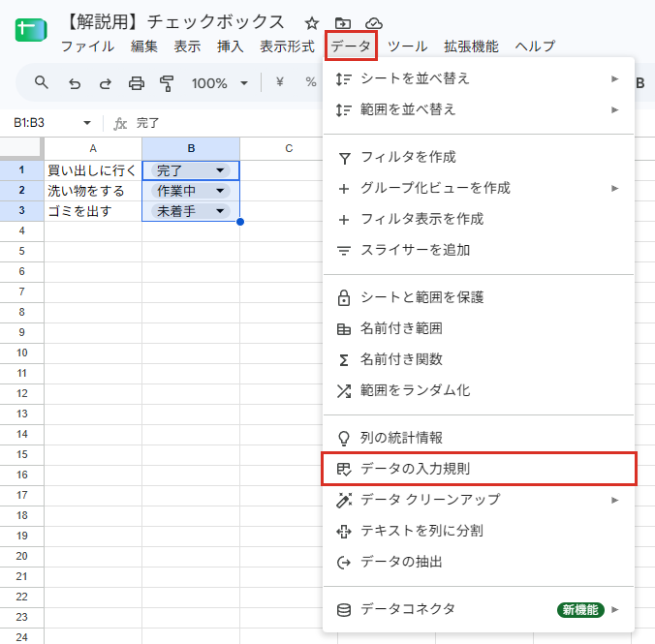Viewport: 655px width, 644px height.
Task: Choose 名前付き関数
Action: tap(479, 359)
